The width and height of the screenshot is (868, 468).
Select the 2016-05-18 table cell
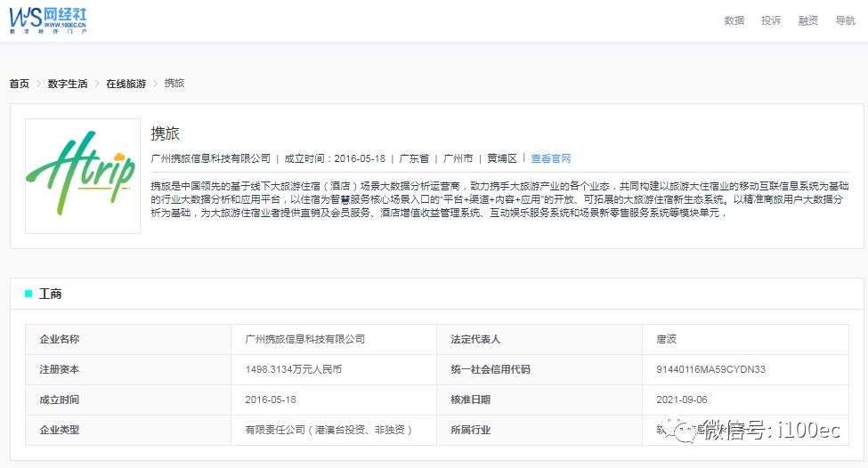point(271,399)
